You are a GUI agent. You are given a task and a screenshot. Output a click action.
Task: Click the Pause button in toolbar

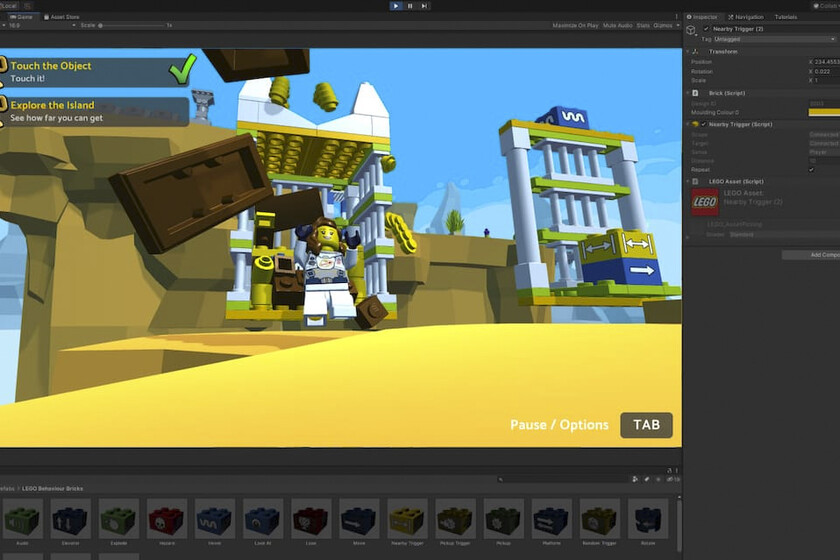click(x=410, y=6)
